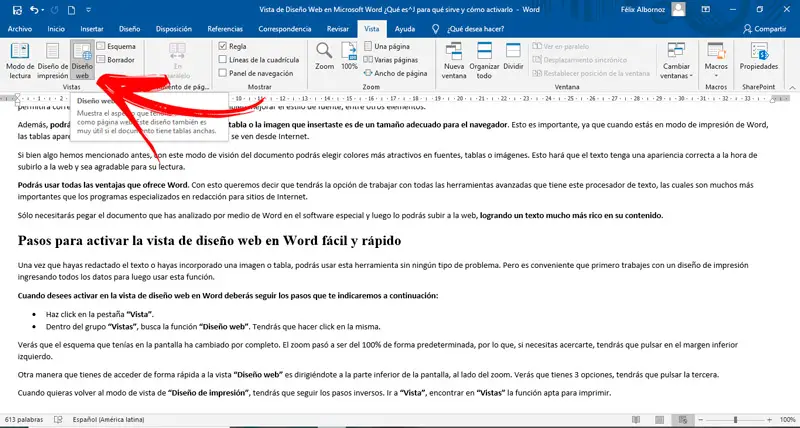
Task: Select Ancho de página zoom
Action: pyautogui.click(x=395, y=73)
